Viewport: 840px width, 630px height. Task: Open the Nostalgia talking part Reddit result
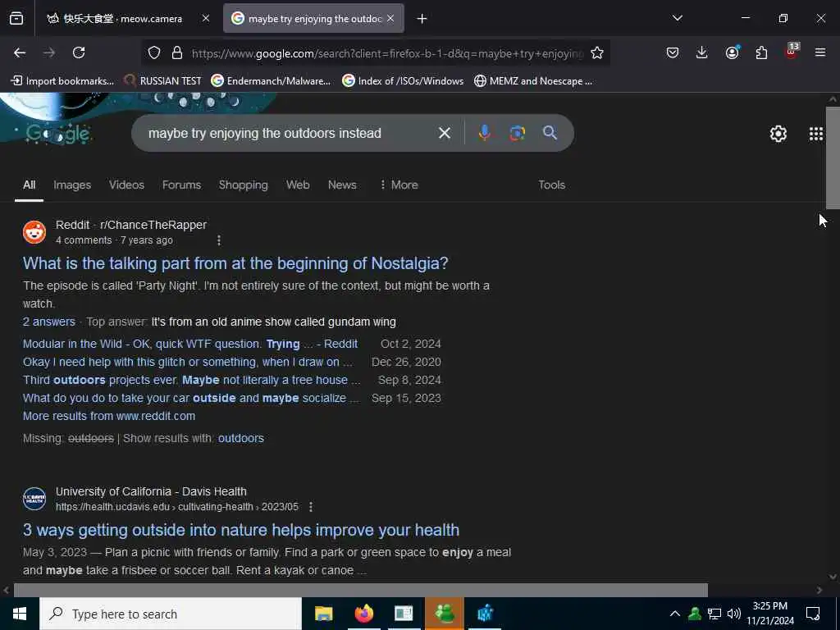coord(235,263)
